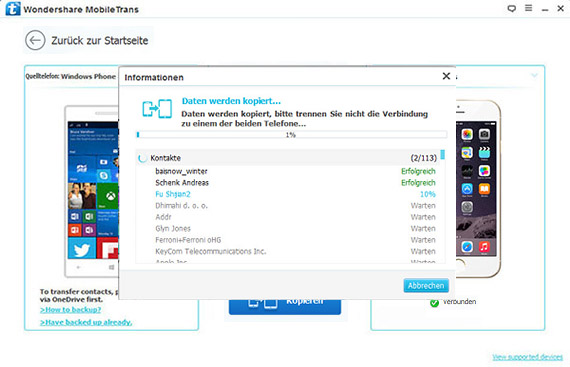Select the Kontakte category row

[x=288, y=158]
